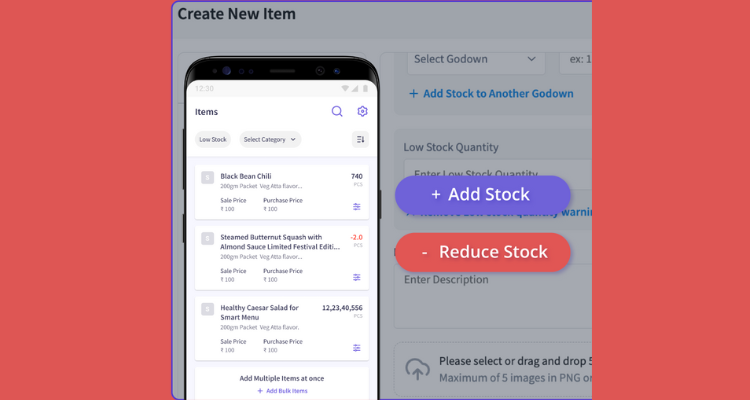Open the search icon in Items header
Screen dimensions: 750x400
337,111
